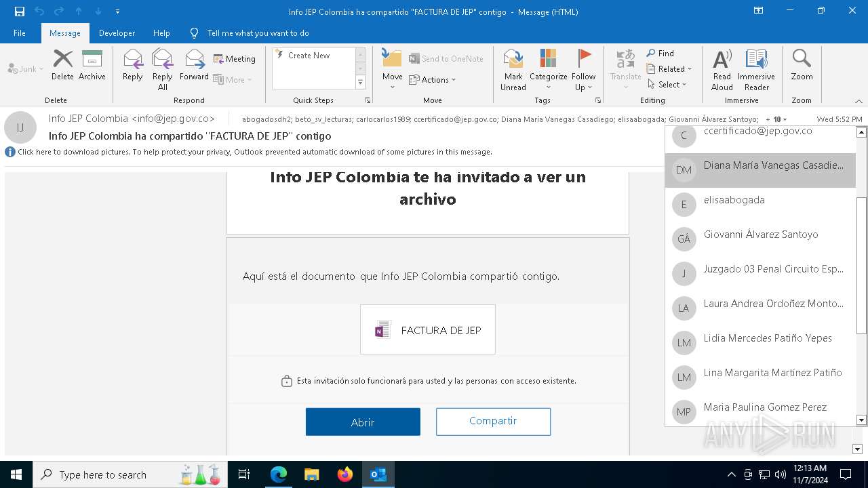Viewport: 868px width, 488px height.
Task: Select ccertificado@jep.gov.co in the recipient list
Action: pyautogui.click(x=760, y=138)
